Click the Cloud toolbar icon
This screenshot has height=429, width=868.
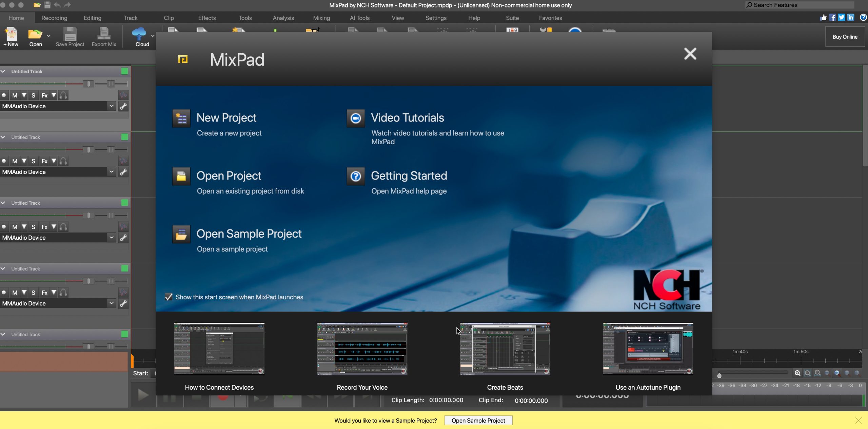[x=140, y=37]
